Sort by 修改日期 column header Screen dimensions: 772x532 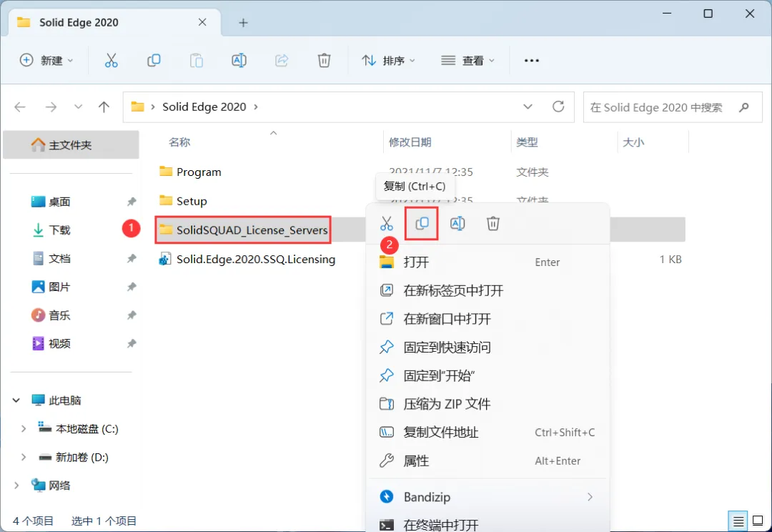pyautogui.click(x=410, y=142)
